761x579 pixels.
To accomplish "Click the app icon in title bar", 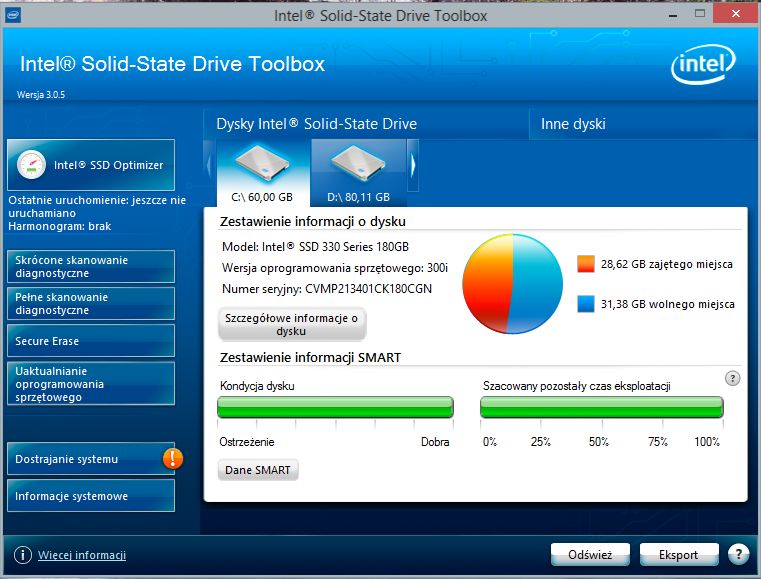I will click(13, 15).
